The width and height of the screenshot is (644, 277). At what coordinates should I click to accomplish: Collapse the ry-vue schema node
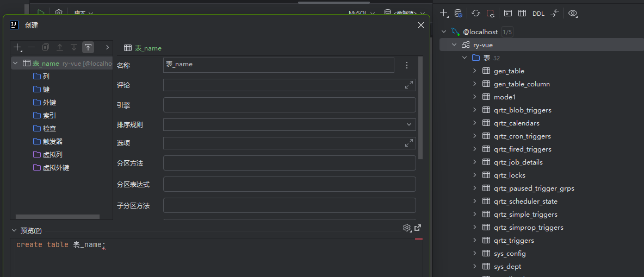pos(454,45)
